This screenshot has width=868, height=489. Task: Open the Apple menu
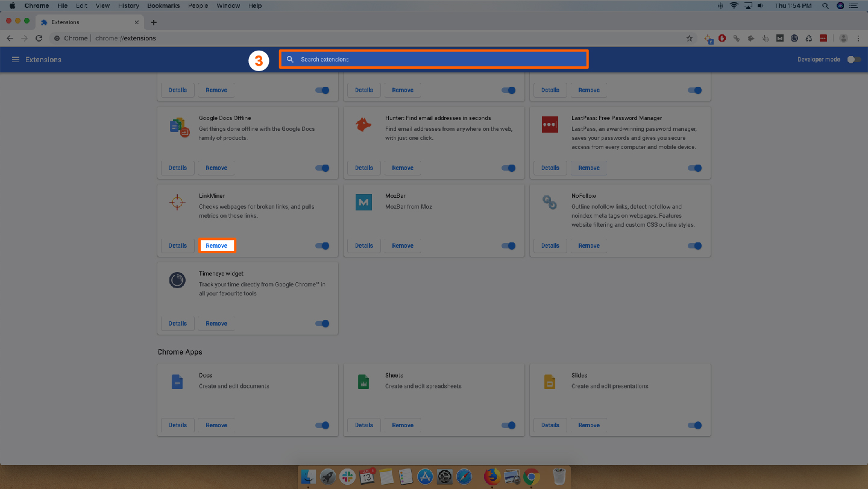click(x=12, y=5)
